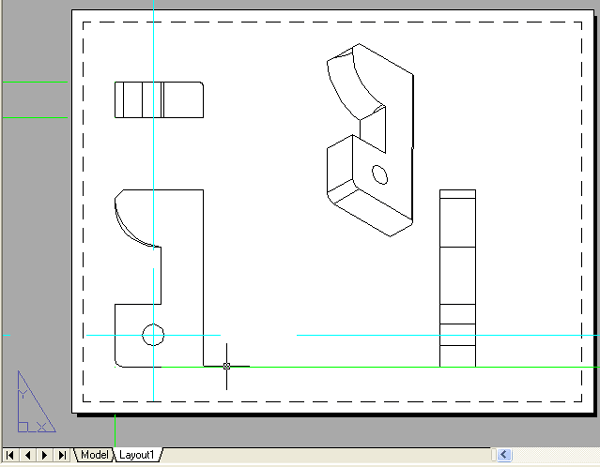600x467 pixels.
Task: Click the horizontal scrollbar left arrow
Action: click(x=506, y=455)
